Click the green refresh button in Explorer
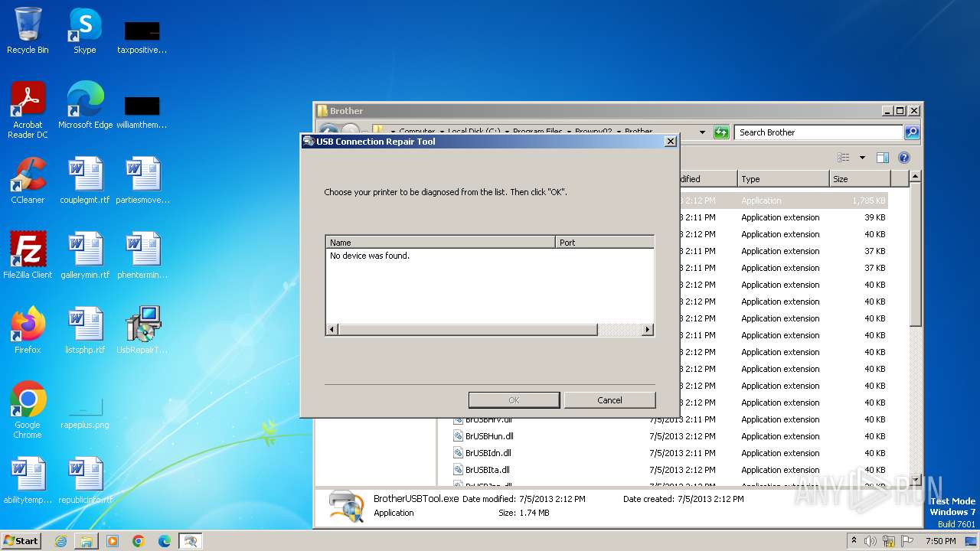The height and width of the screenshot is (551, 980). [x=721, y=132]
